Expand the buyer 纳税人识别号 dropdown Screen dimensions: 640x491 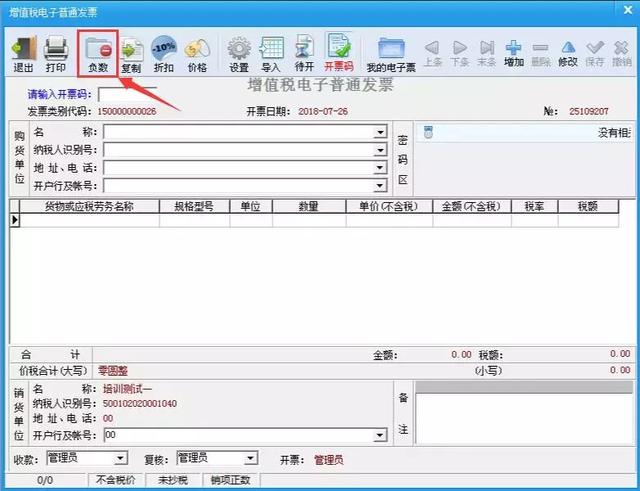(x=380, y=150)
